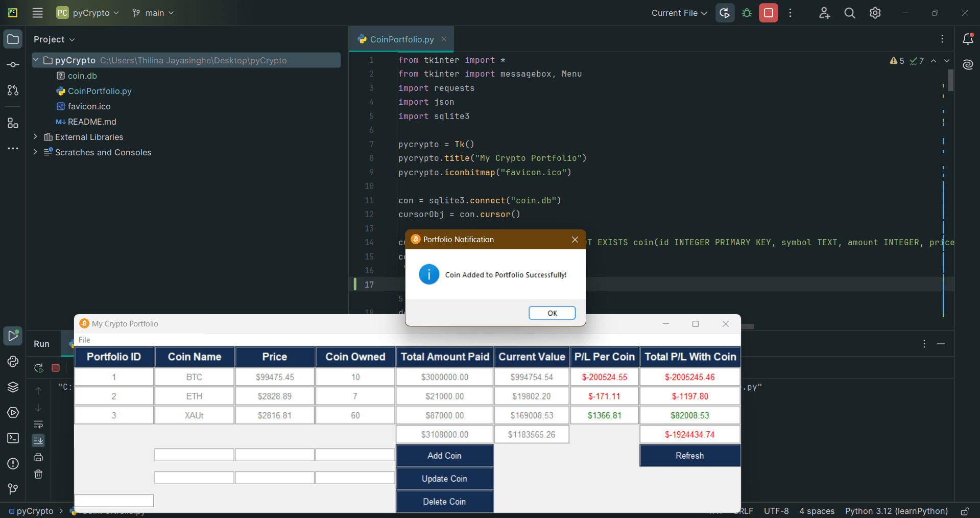The height and width of the screenshot is (518, 980).
Task: Open the Current File run configuration dropdown
Action: pos(679,13)
